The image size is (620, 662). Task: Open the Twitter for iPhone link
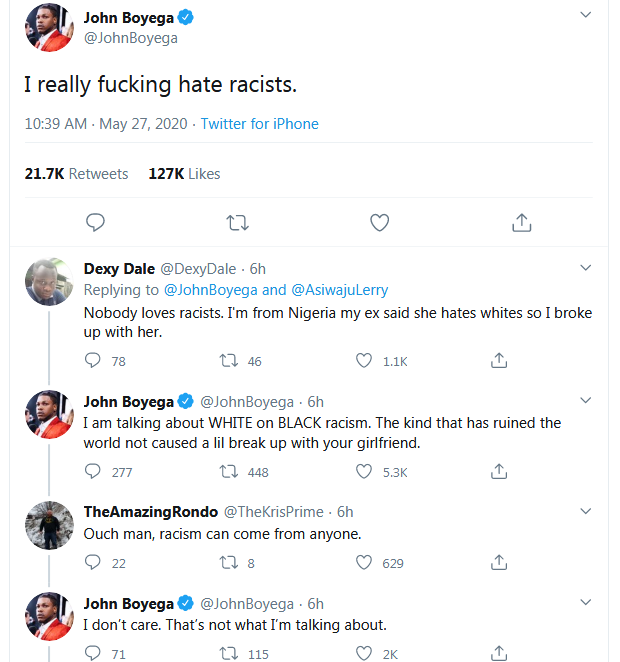259,124
